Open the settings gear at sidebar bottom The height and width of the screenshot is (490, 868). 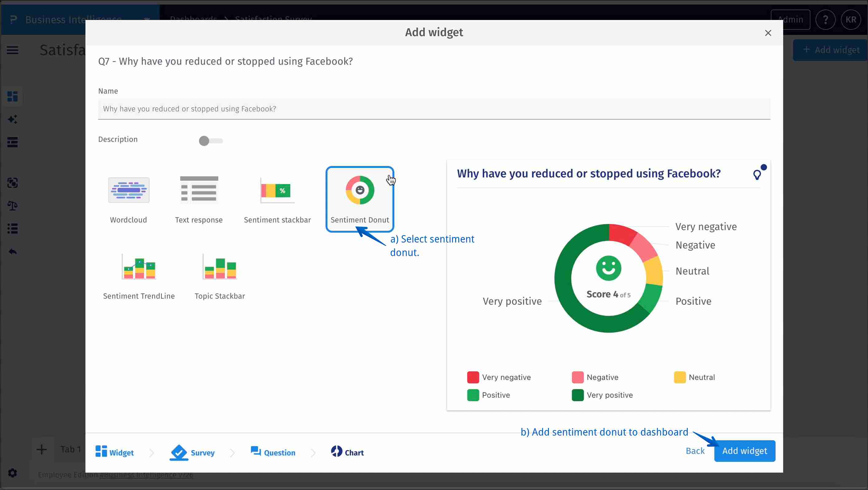13,473
